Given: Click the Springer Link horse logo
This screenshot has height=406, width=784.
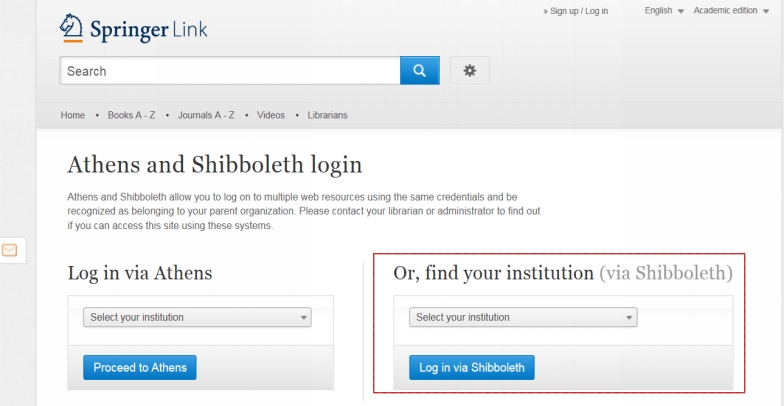Looking at the screenshot, I should point(71,28).
